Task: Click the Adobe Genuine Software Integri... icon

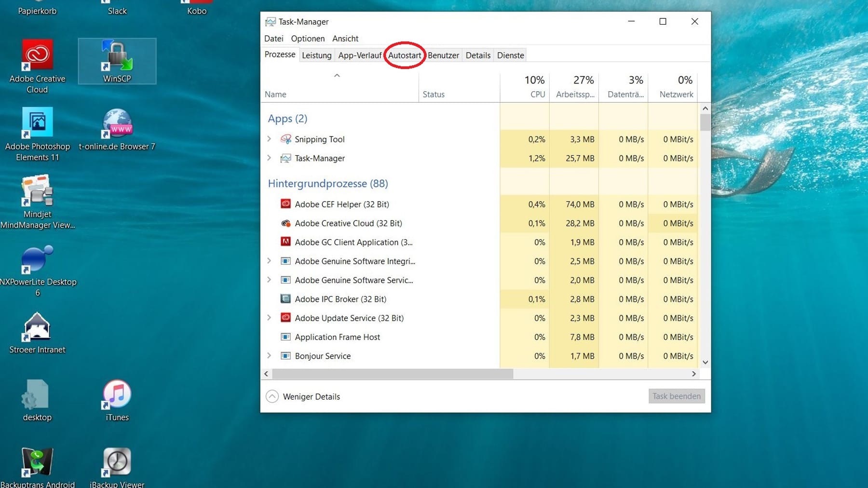Action: click(x=286, y=261)
